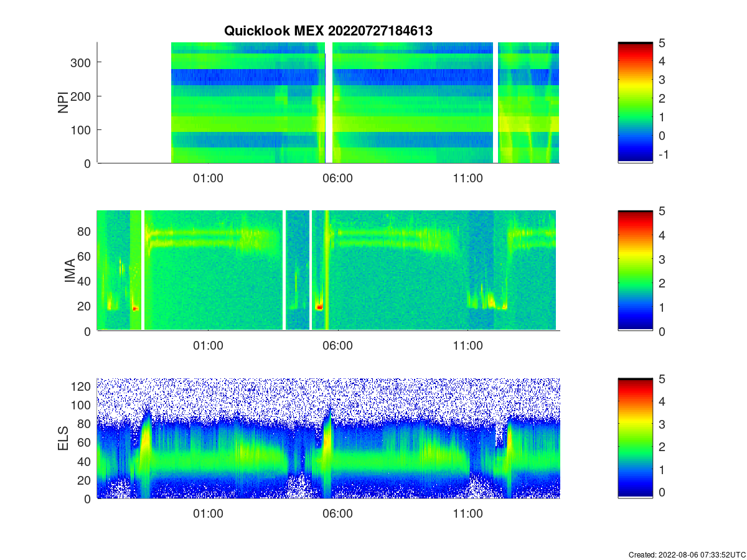Click the 80 tick on IMA y-axis
Viewport: 747px width, 560px height.
[x=85, y=231]
